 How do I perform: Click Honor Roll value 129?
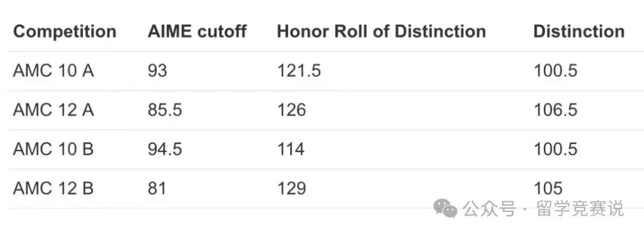click(x=292, y=188)
